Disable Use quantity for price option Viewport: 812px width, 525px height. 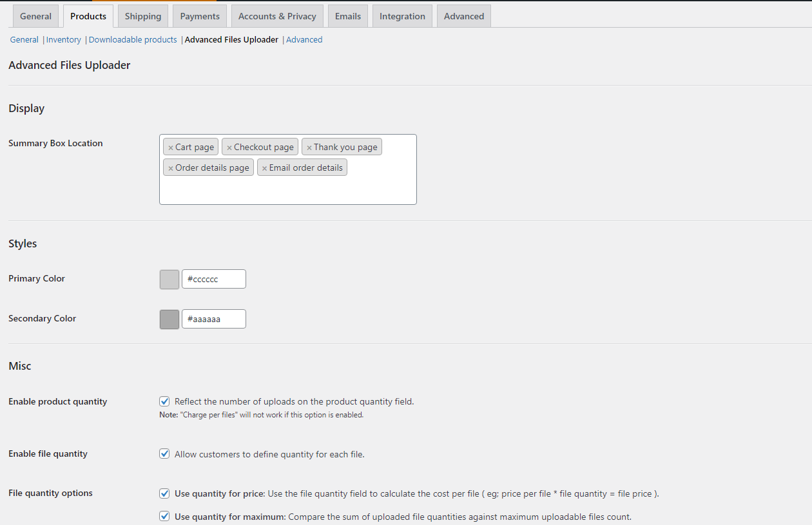point(164,494)
